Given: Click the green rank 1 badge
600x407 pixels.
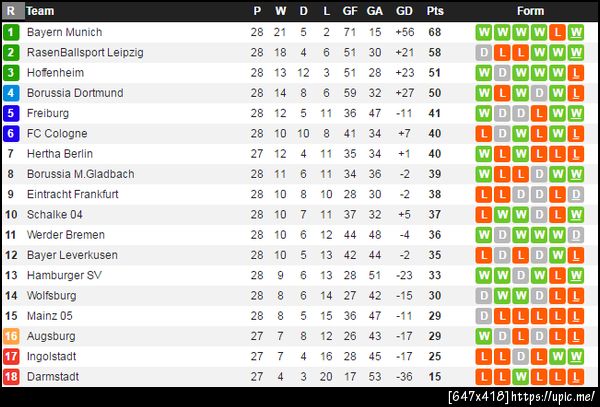Looking at the screenshot, I should click(x=11, y=32).
